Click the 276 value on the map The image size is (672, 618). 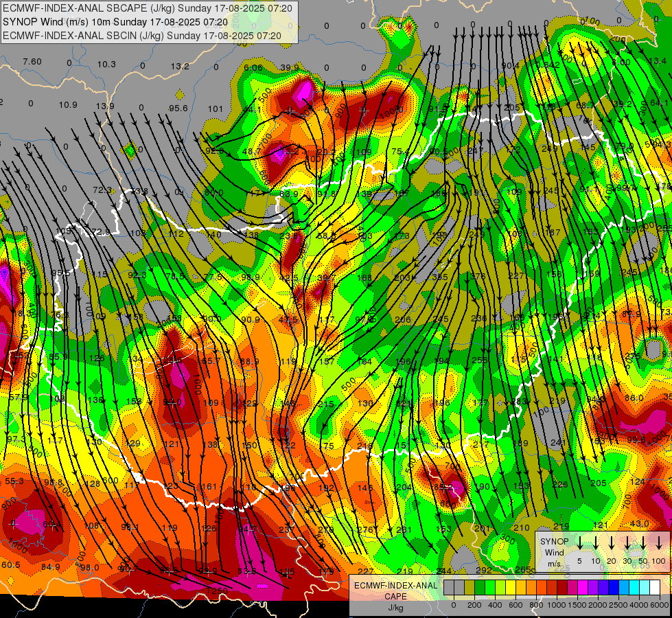coord(365,530)
